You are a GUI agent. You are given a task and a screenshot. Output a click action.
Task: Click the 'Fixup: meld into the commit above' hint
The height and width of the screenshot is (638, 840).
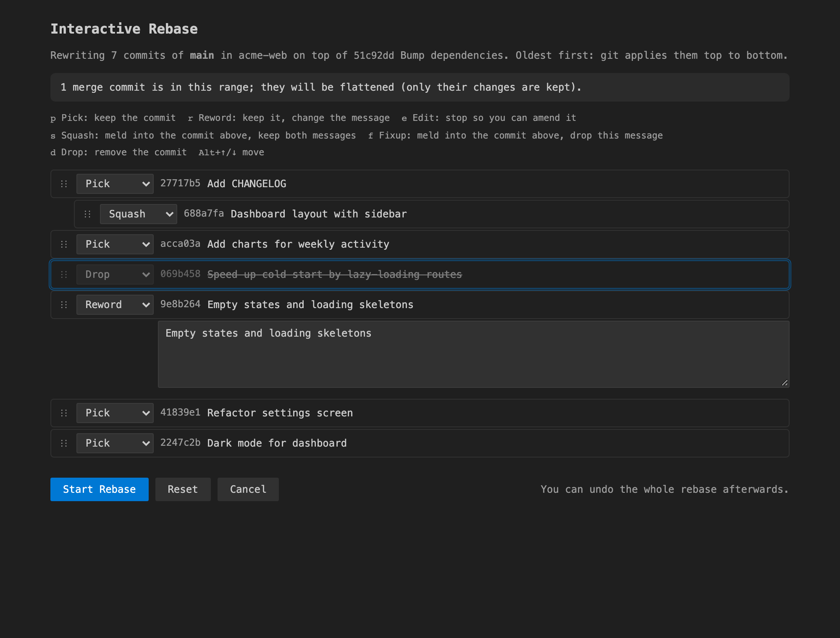pyautogui.click(x=515, y=136)
